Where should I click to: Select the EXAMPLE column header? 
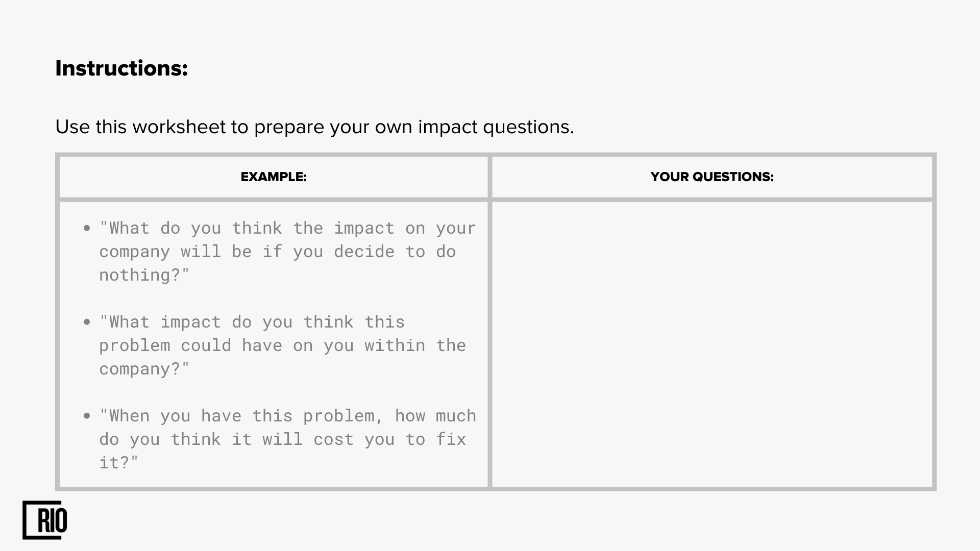point(274,177)
